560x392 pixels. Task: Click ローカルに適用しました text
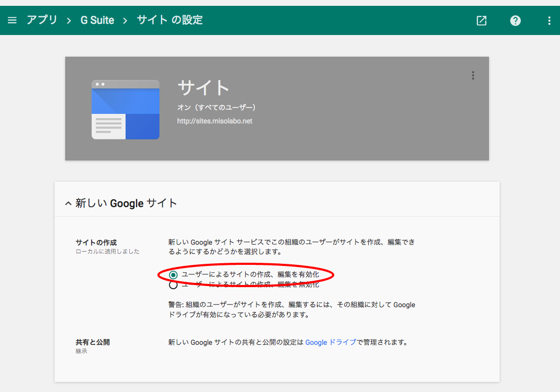[108, 251]
